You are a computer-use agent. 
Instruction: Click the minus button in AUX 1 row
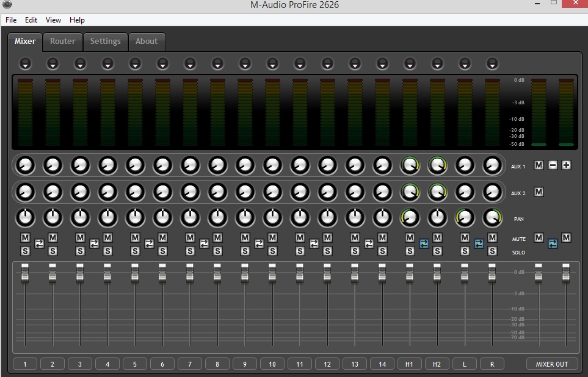[553, 165]
